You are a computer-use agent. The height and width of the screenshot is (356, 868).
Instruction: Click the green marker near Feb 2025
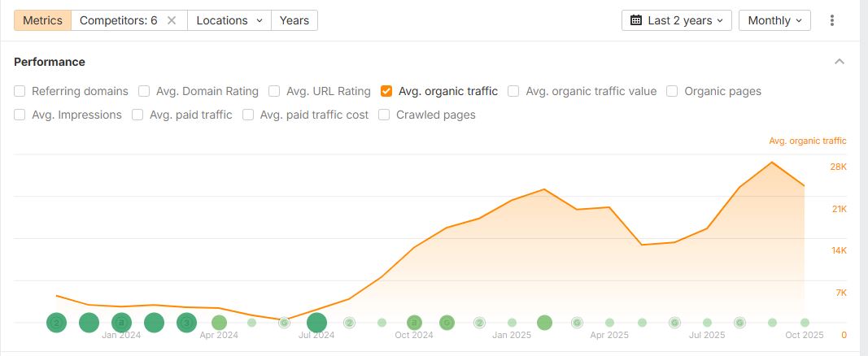[x=544, y=323]
